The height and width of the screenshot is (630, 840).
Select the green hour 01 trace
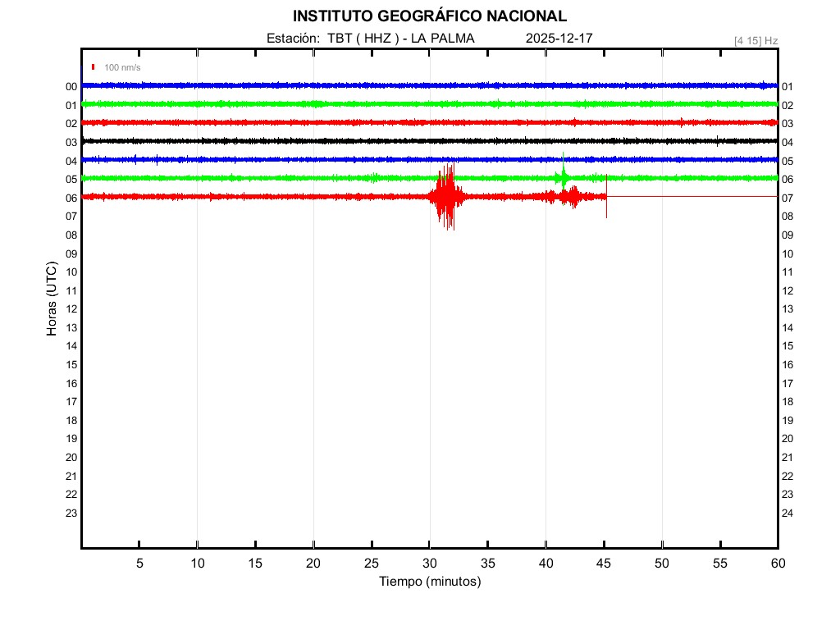coord(328,104)
